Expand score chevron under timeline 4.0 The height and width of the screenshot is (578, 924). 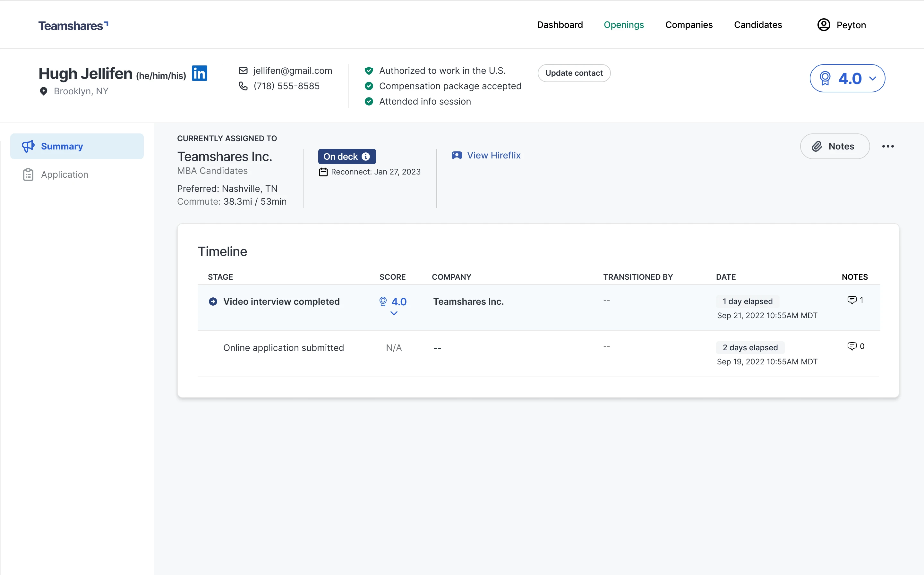pos(394,313)
